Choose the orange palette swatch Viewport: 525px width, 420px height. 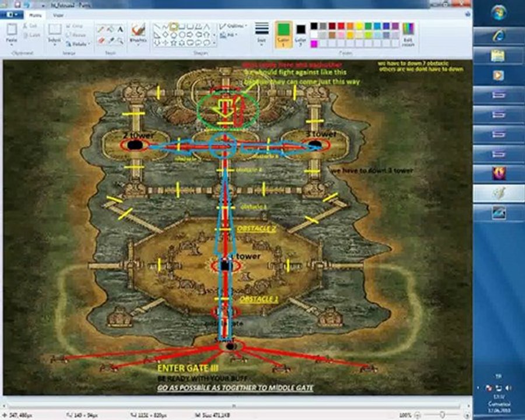click(350, 26)
